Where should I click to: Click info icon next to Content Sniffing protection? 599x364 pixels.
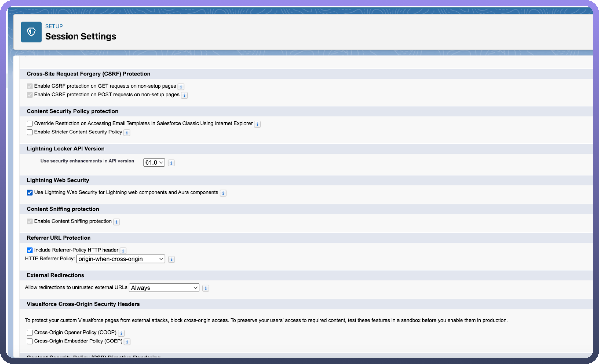pos(116,222)
